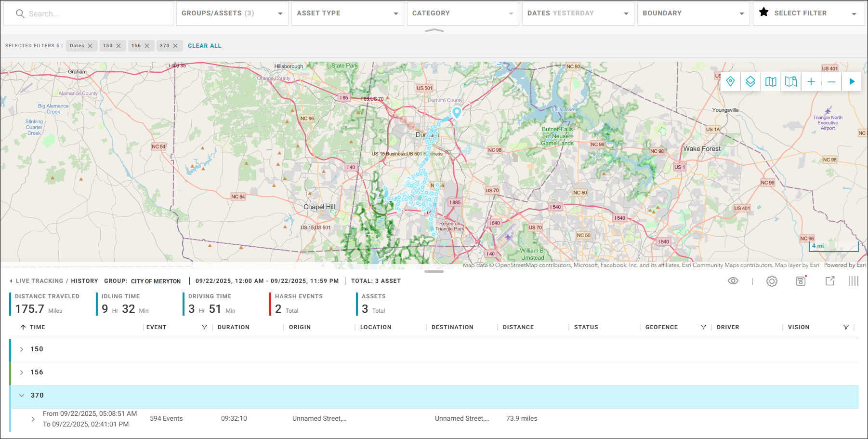The height and width of the screenshot is (439, 868).
Task: Expand asset 156 row
Action: (x=22, y=372)
